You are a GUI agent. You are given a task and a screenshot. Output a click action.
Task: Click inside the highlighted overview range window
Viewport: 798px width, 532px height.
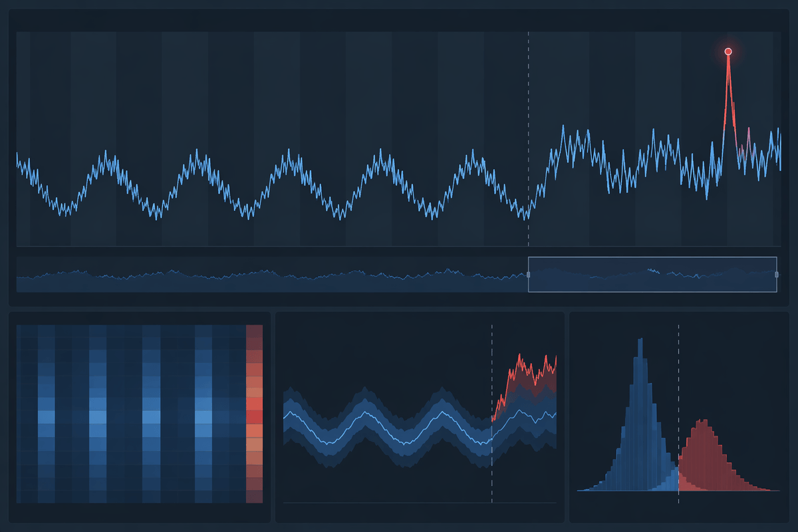pos(652,275)
